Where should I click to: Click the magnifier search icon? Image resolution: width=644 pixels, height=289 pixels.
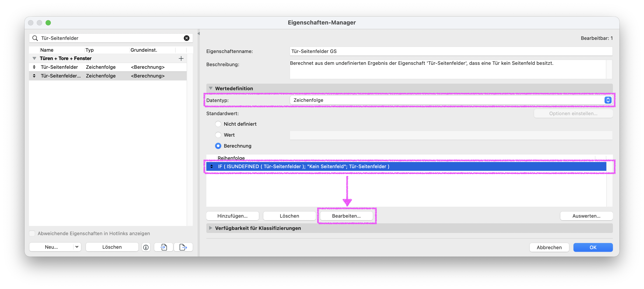pyautogui.click(x=35, y=38)
